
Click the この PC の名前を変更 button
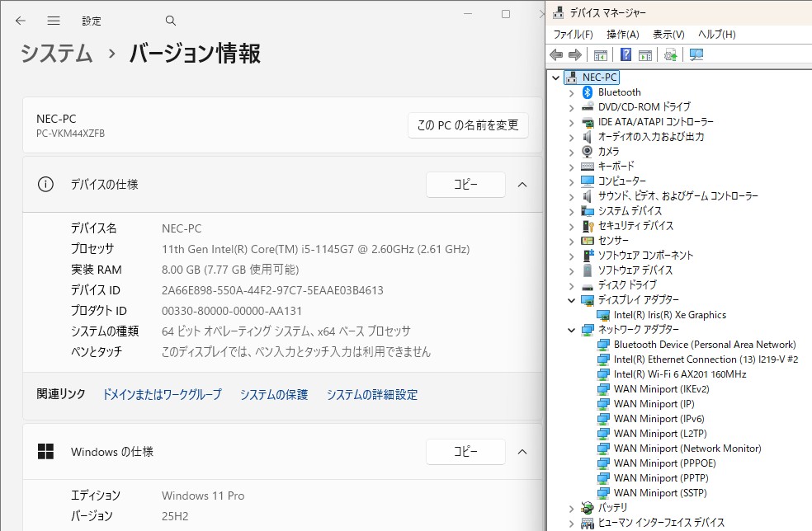(468, 125)
